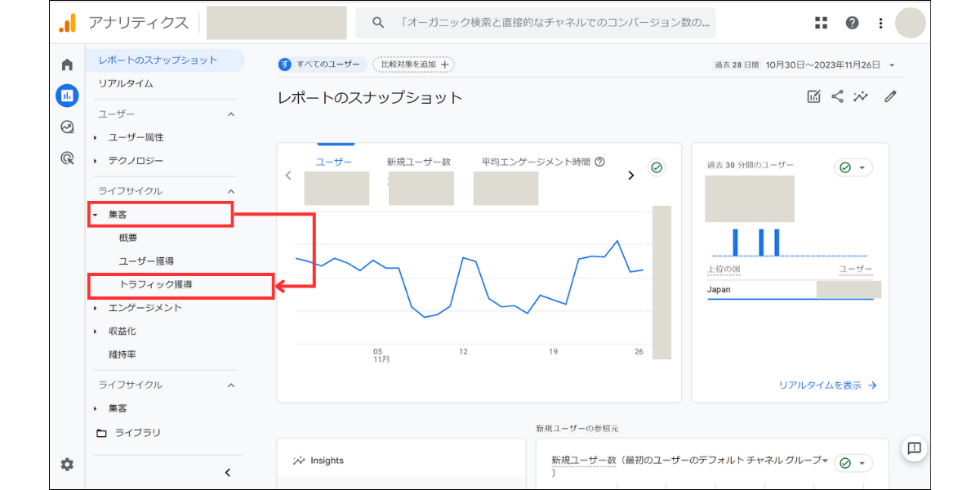
Task: Click the feedback speech bubble icon
Action: point(915,448)
